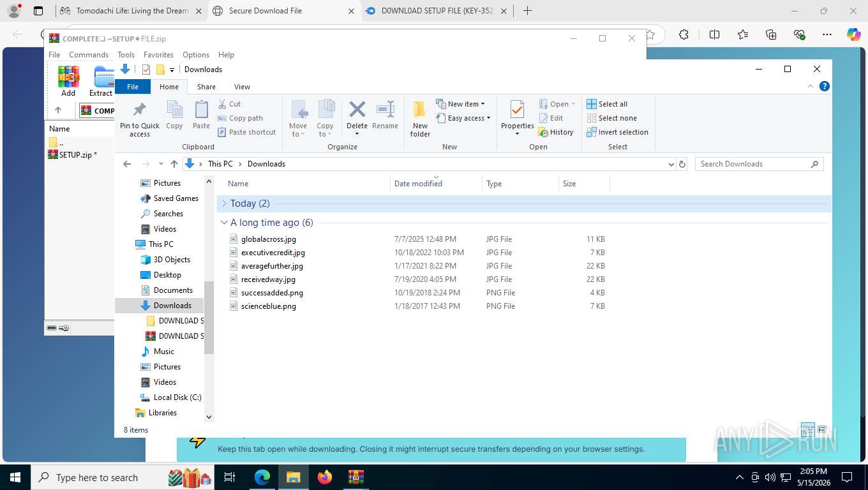868x490 pixels.
Task: Select file scienceblue.png
Action: [268, 306]
